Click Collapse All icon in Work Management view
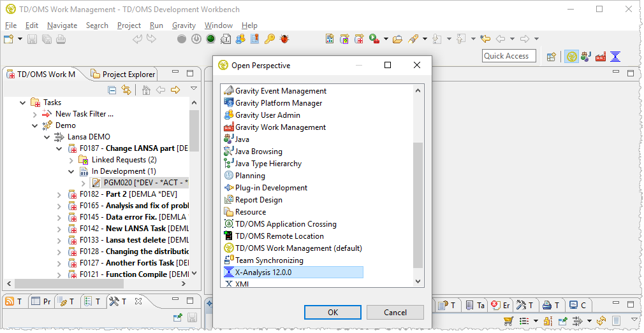The width and height of the screenshot is (644, 333). 112,90
